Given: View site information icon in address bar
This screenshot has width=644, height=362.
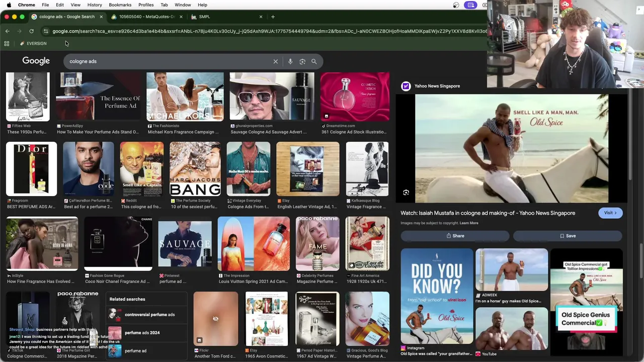Looking at the screenshot, I should (x=46, y=31).
